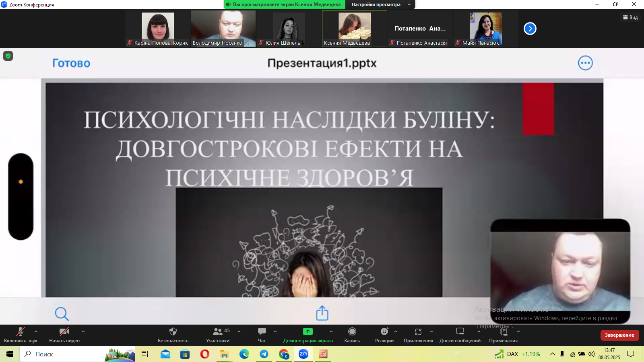Open the Mail app on the taskbar
This screenshot has width=644, height=362.
(x=165, y=354)
